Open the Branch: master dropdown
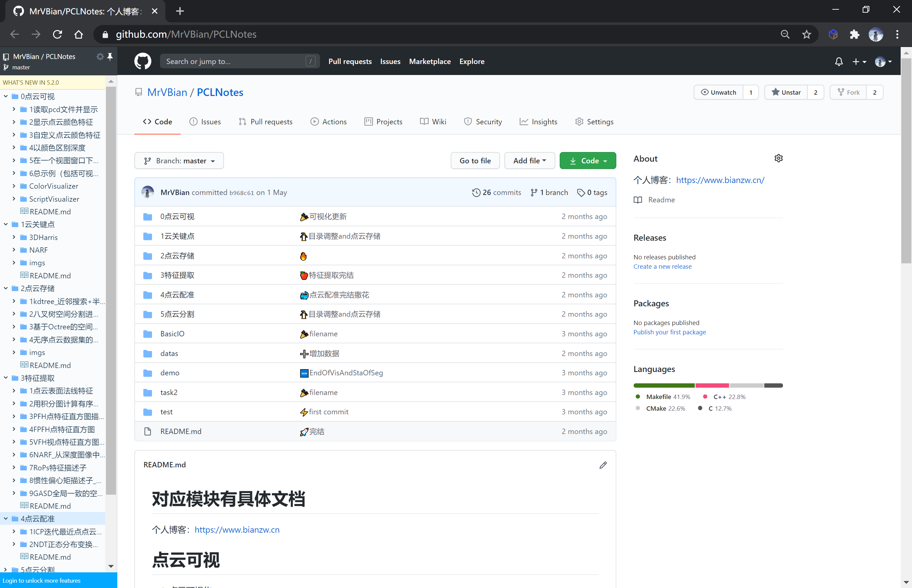Screen dimensions: 912x588 point(179,161)
